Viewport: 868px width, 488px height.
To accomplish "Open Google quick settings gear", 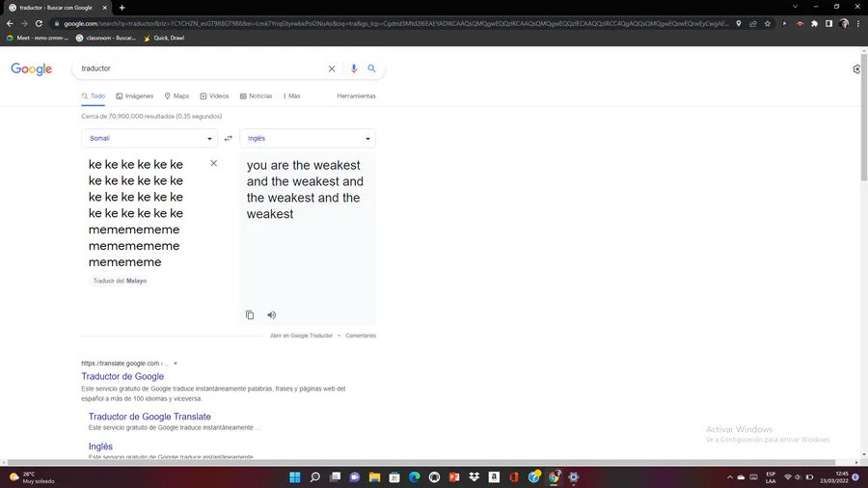I will point(856,69).
